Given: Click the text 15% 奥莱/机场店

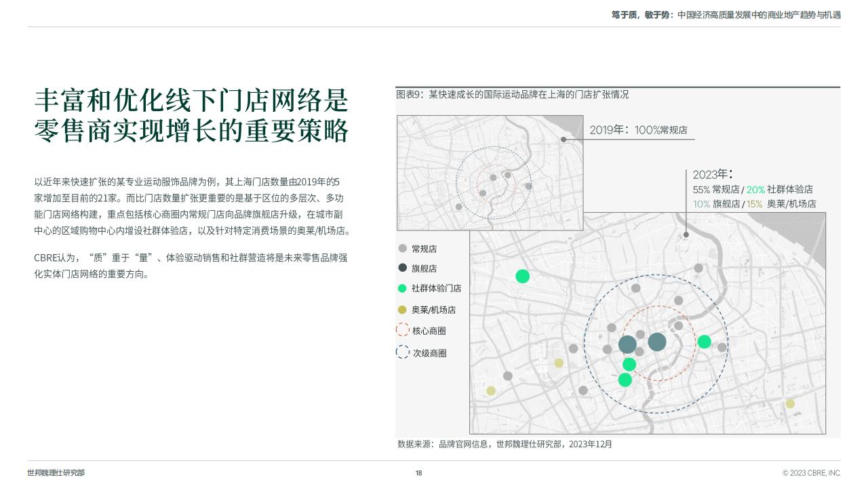Looking at the screenshot, I should tap(781, 204).
